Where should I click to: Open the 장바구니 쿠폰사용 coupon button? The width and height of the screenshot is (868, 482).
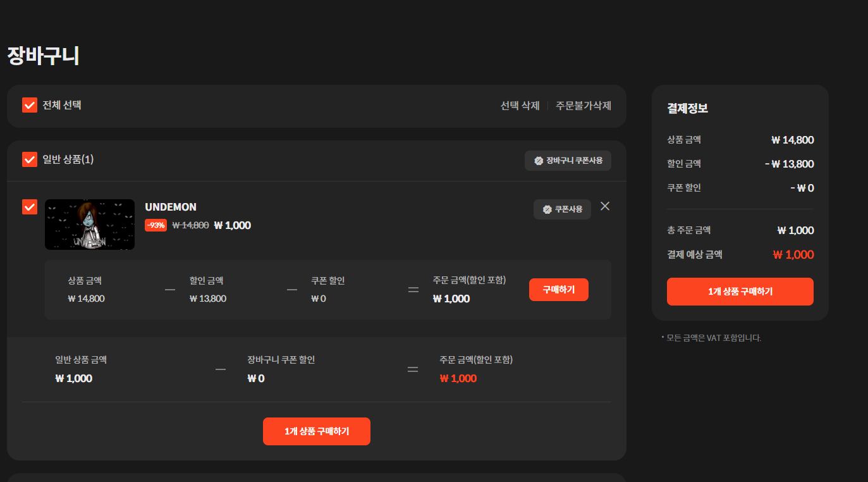point(568,161)
